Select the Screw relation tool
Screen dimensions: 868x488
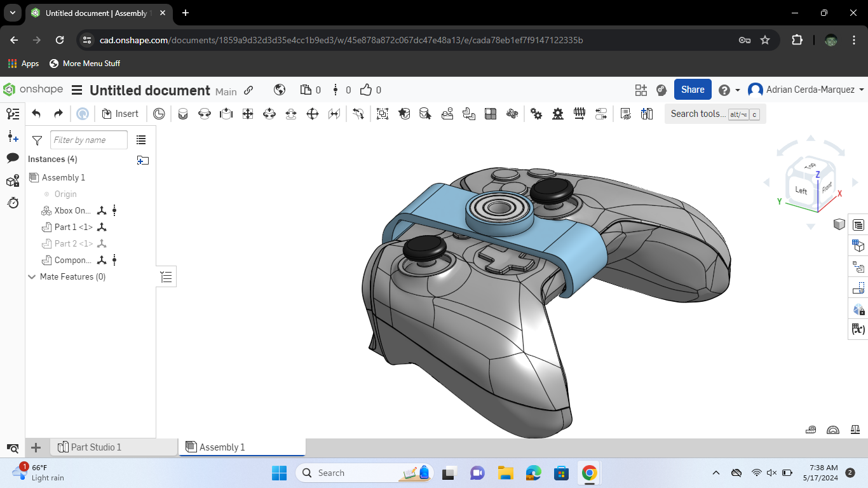point(580,114)
